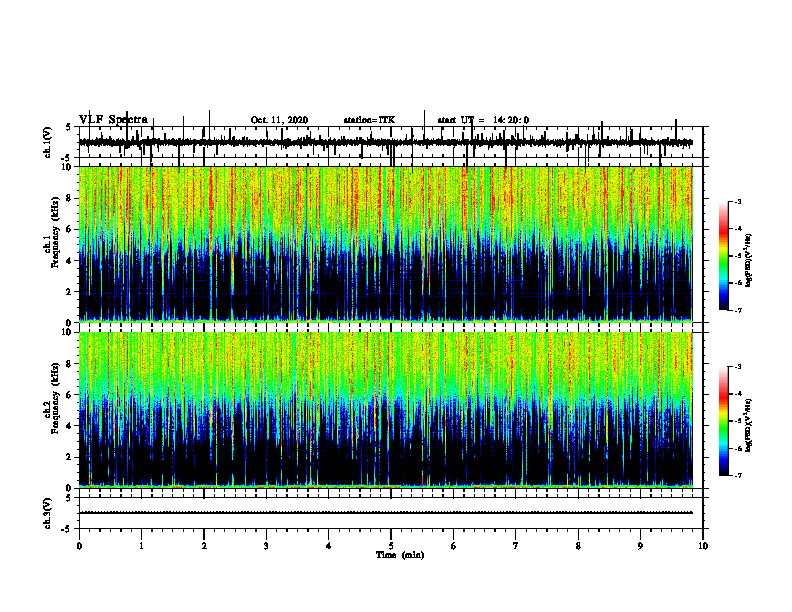Click inside the ch.2 spectrogram panel
Screen dimensions: 792x612
[x=385, y=410]
